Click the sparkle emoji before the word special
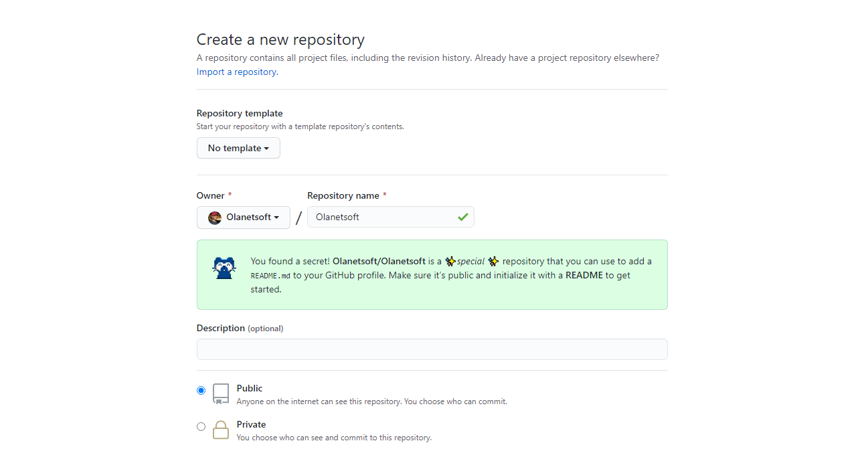Image resolution: width=868 pixels, height=451 pixels. point(450,262)
